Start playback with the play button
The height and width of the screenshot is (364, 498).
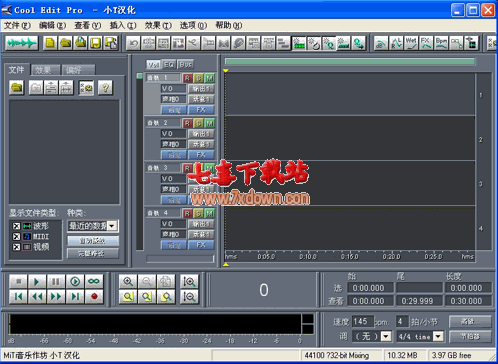point(37,282)
